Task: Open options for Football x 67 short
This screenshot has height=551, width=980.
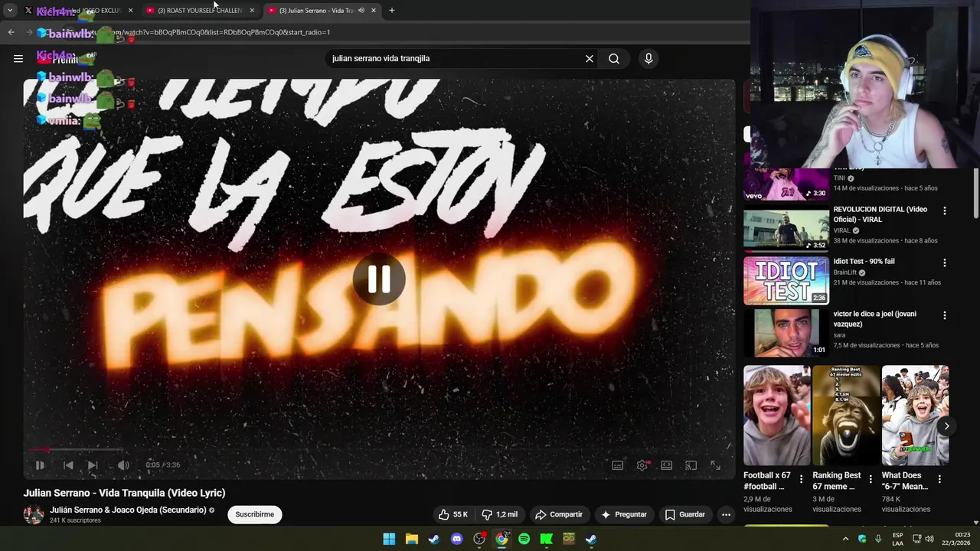Action: [801, 479]
